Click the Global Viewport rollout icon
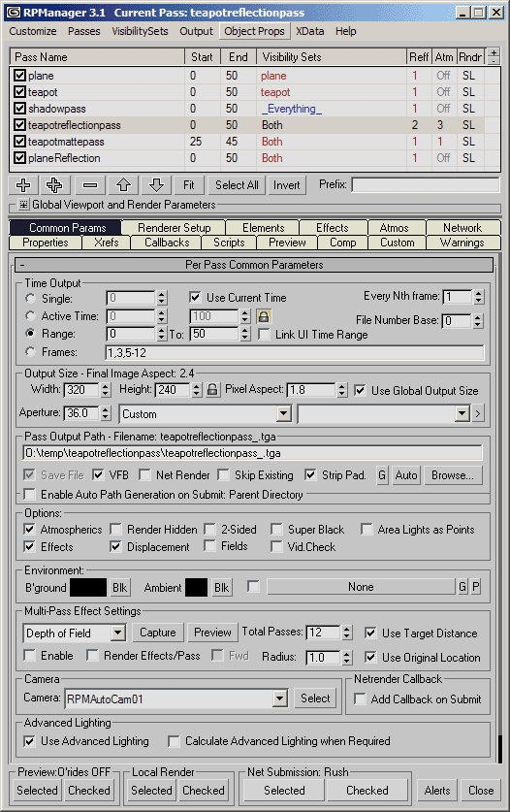Screen dimensions: 510x812 click(24, 205)
